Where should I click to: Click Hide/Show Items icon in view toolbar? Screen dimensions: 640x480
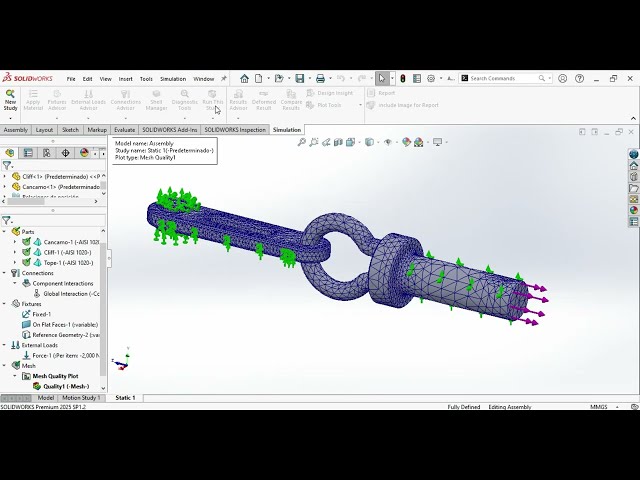(388, 142)
